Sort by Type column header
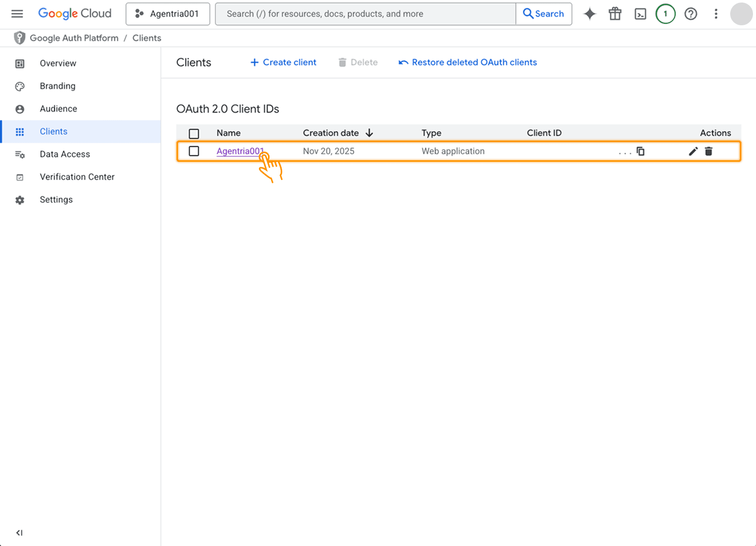 coord(431,133)
